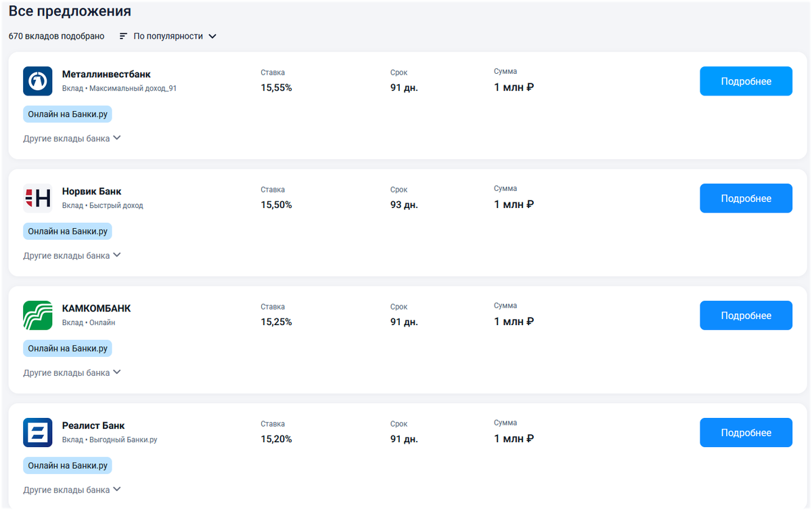Show other deposits of КАМКОМБАНК
812x510 pixels.
click(72, 373)
